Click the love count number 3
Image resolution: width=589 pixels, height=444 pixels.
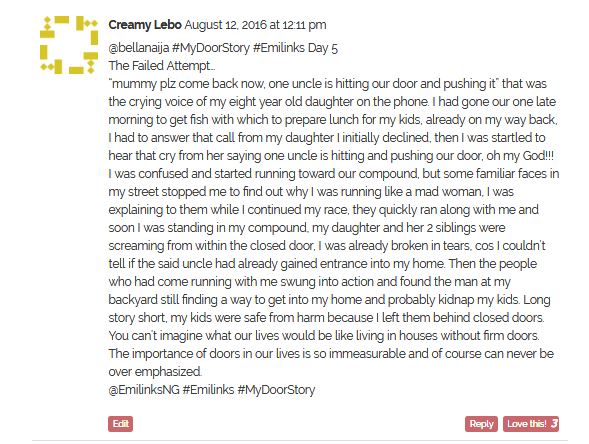click(554, 424)
